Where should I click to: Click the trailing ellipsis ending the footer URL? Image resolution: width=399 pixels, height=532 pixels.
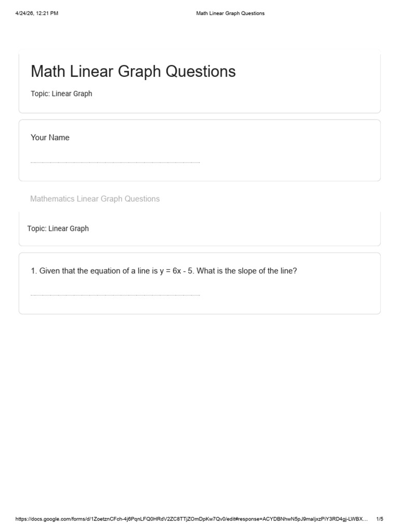tap(365, 520)
